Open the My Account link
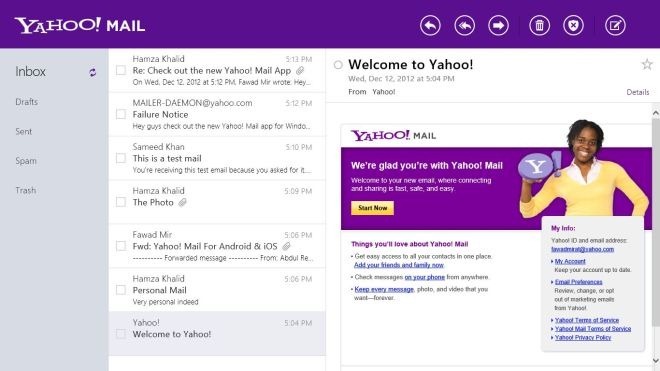The image size is (660, 371). pyautogui.click(x=570, y=262)
